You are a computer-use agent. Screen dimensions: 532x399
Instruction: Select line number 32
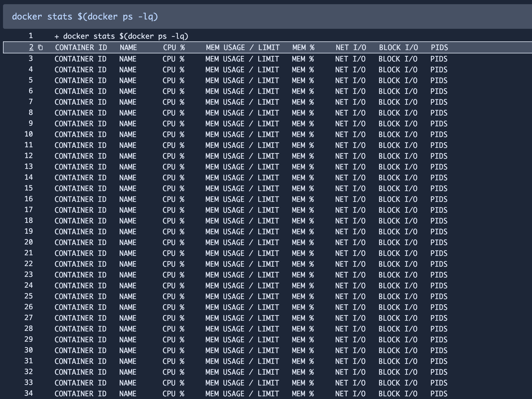click(29, 372)
